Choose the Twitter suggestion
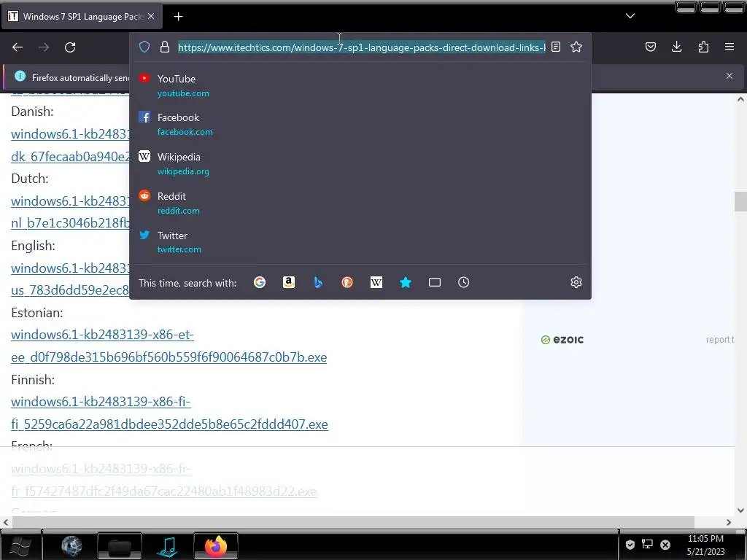 (360, 242)
